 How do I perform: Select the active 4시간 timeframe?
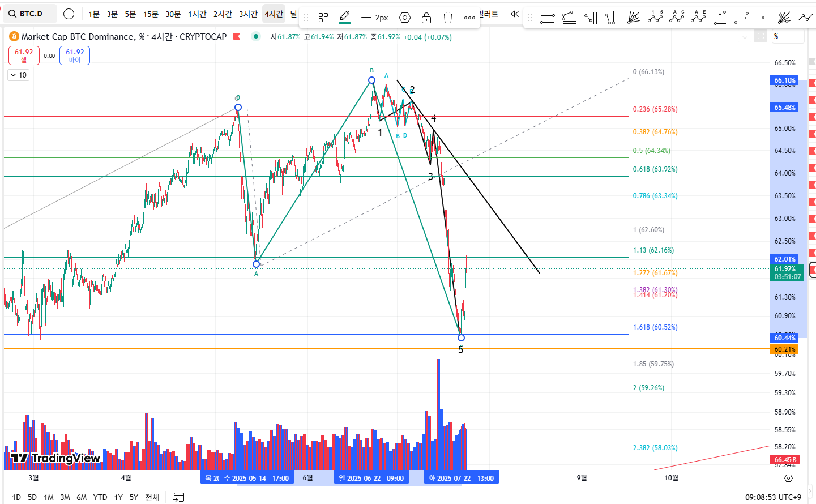coord(274,14)
